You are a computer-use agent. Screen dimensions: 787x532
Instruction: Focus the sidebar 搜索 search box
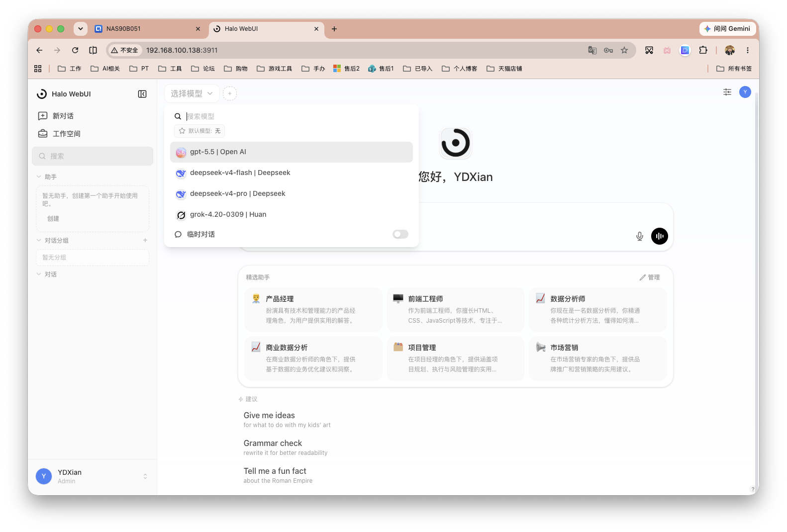[93, 156]
